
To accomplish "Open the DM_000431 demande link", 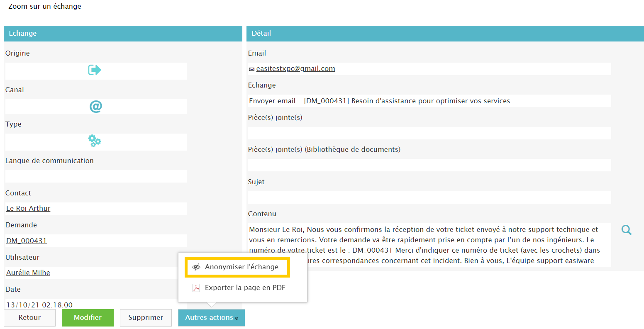I will pyautogui.click(x=27, y=241).
